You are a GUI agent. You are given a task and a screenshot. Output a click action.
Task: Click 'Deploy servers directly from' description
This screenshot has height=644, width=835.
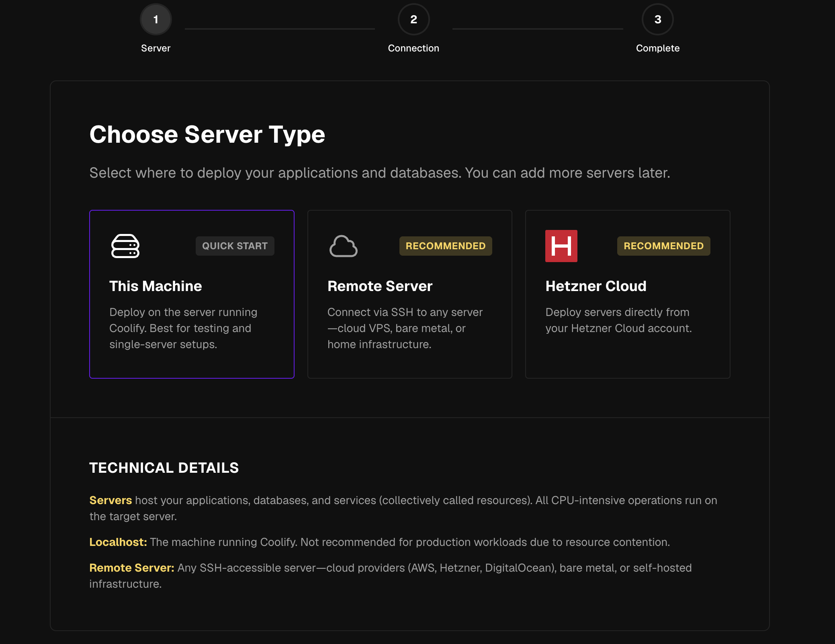[x=619, y=320]
